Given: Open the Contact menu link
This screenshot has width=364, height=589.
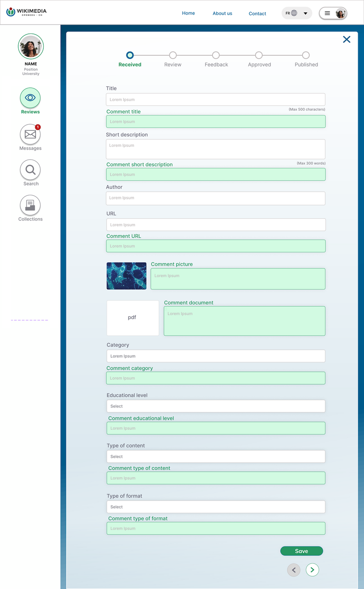Looking at the screenshot, I should pyautogui.click(x=257, y=14).
